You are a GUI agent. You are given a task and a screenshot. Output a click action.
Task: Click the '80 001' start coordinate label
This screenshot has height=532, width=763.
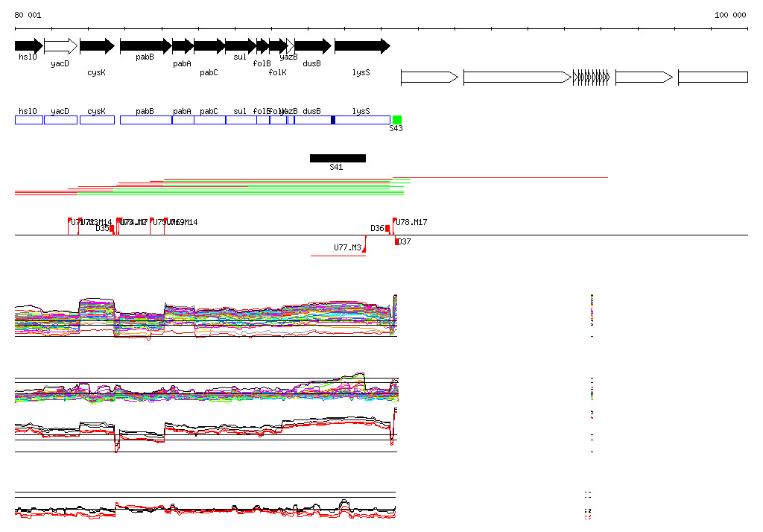click(x=28, y=15)
